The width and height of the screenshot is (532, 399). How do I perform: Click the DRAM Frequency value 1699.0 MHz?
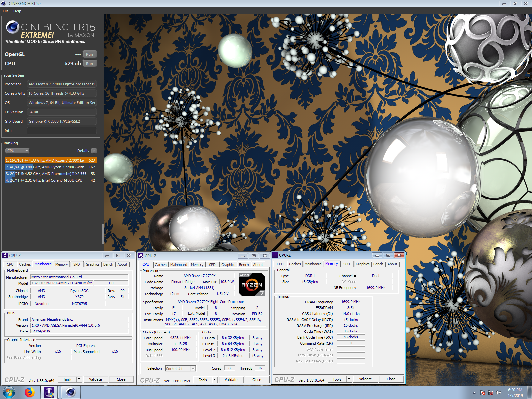coord(351,302)
